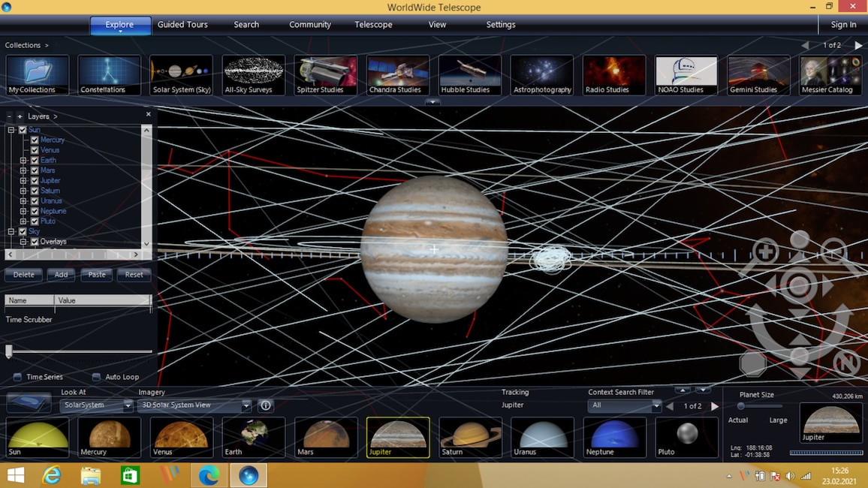Switch to the Search tab
Viewport: 868px width, 488px height.
[x=246, y=24]
